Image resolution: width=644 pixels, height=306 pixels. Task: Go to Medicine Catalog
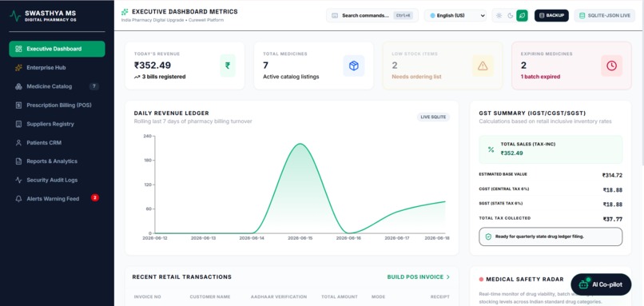(57, 86)
